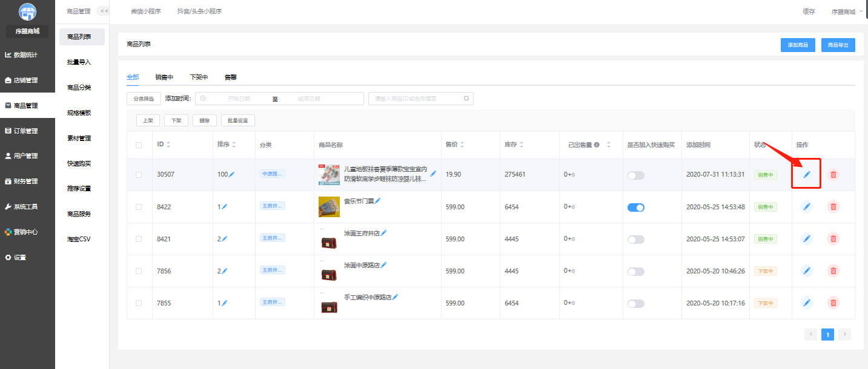Edit product 8422 with pencil button

807,207
